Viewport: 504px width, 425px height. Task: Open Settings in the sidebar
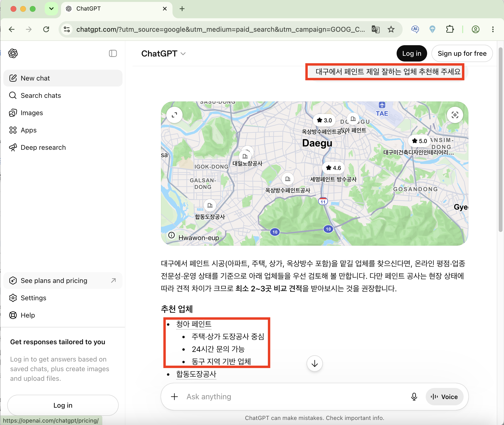coord(63,298)
